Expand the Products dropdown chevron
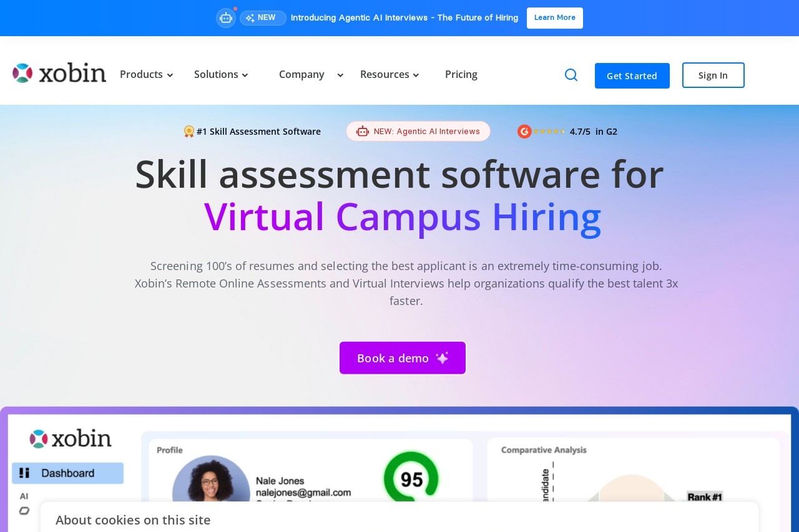Viewport: 799px width, 532px height. 170,75
